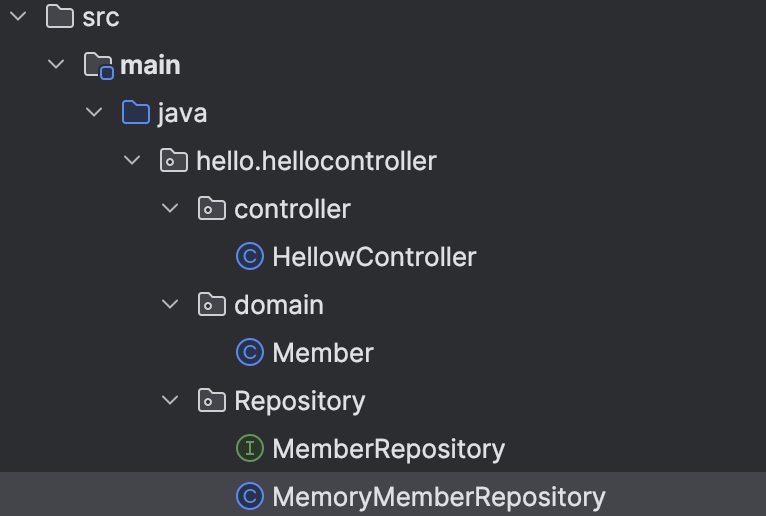The image size is (766, 516).
Task: Click the HellowController class icon
Action: pos(249,257)
